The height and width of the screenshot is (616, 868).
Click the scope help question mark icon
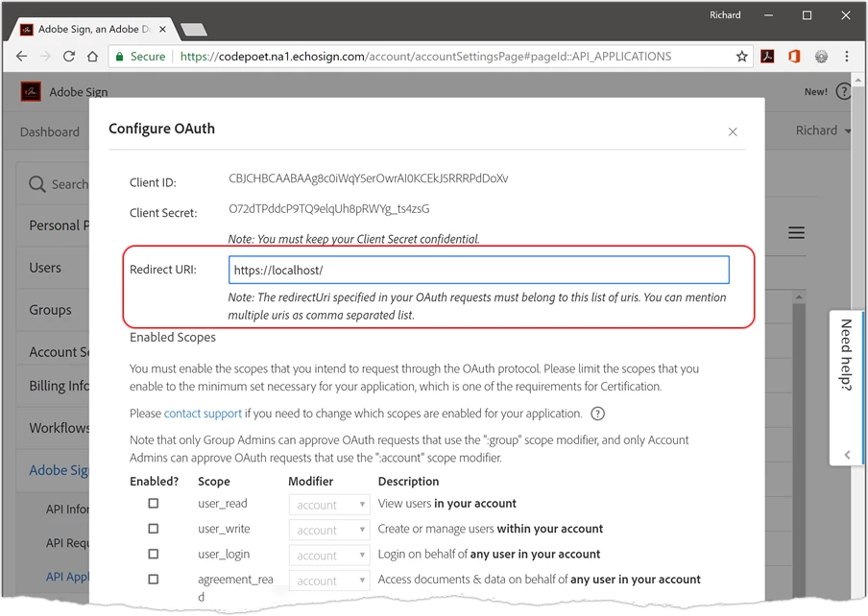tap(598, 414)
